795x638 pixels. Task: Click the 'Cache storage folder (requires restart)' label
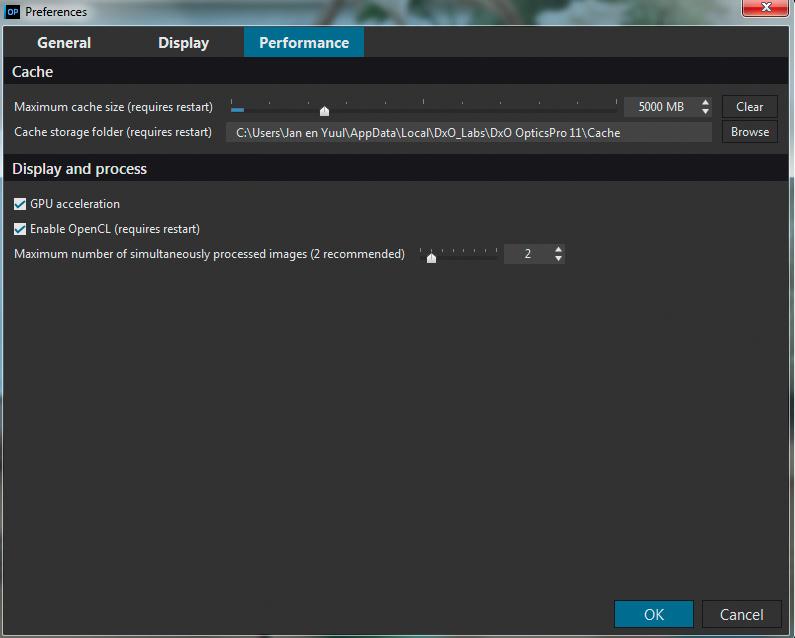113,132
